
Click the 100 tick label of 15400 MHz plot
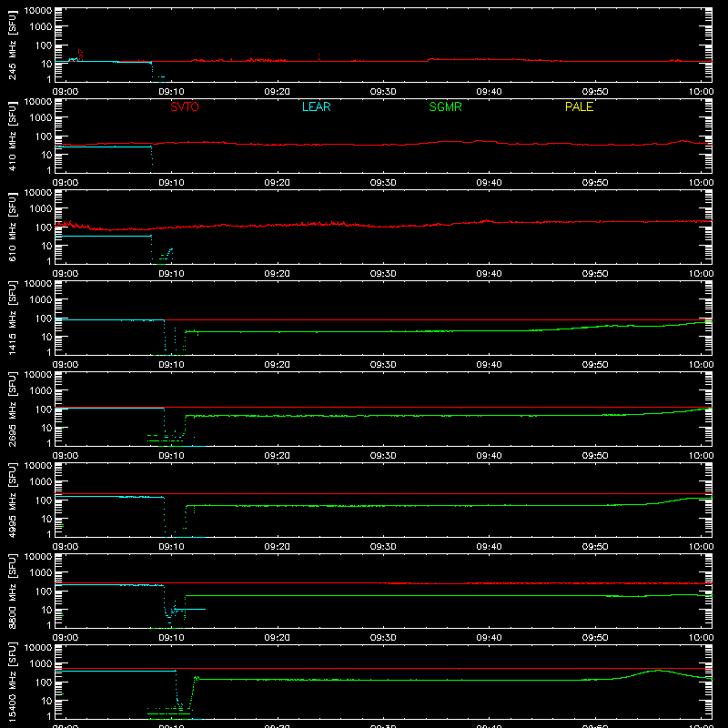pos(44,682)
